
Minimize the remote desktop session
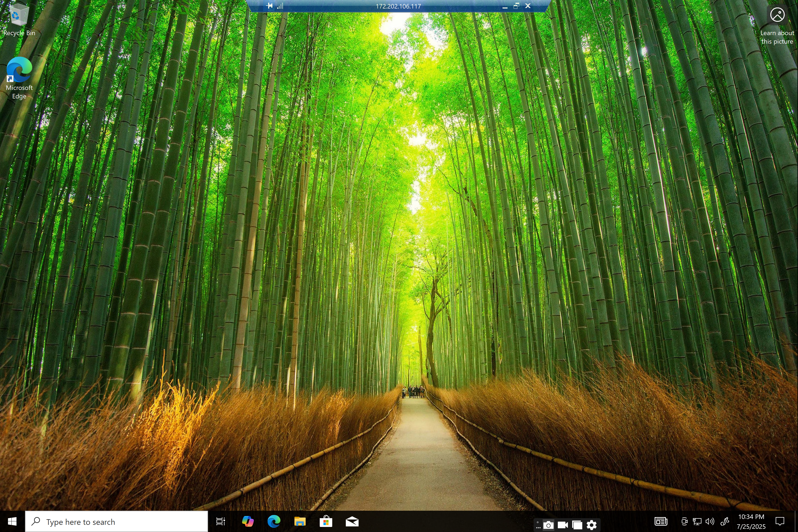click(505, 6)
